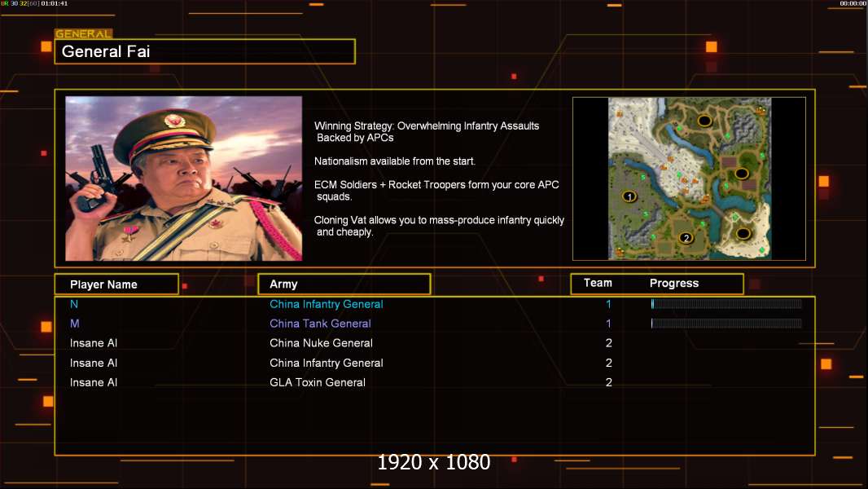Click the bottom-right empty start slot on minimap
This screenshot has width=868, height=489.
743,233
